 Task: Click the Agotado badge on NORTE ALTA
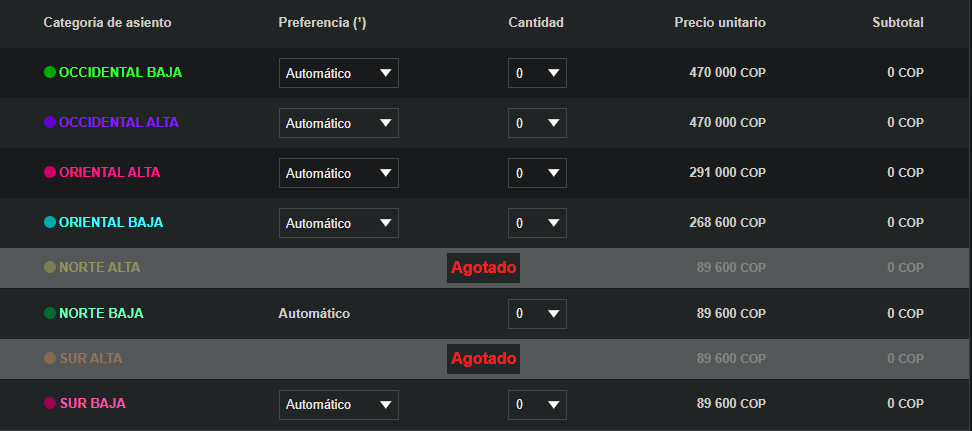(x=484, y=268)
